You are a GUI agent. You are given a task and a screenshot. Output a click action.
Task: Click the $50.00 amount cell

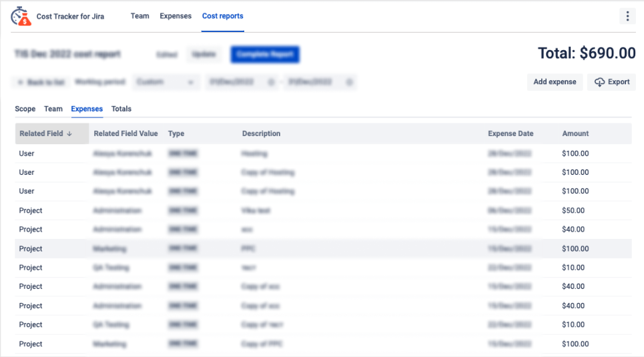(x=573, y=210)
